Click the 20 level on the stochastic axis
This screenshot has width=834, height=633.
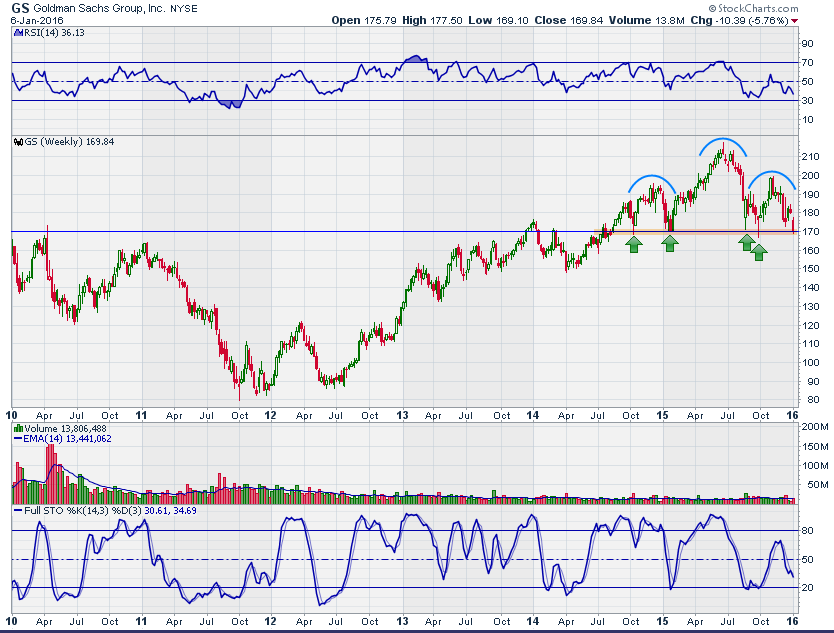[x=807, y=588]
